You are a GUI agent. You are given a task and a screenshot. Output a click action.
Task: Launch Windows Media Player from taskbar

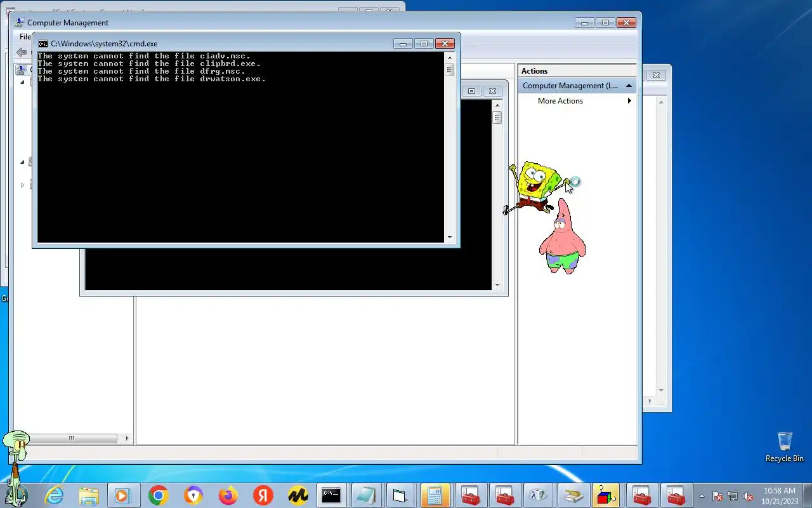(x=123, y=495)
